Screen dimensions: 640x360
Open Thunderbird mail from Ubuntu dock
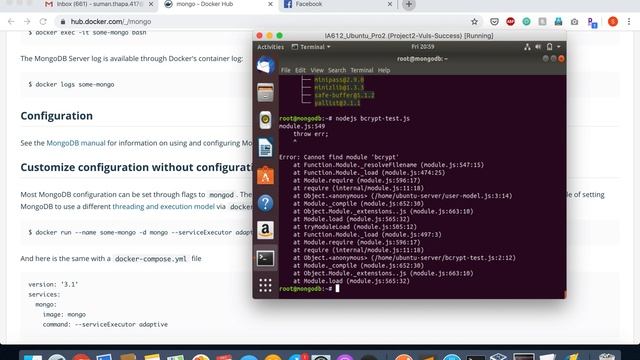(x=265, y=65)
